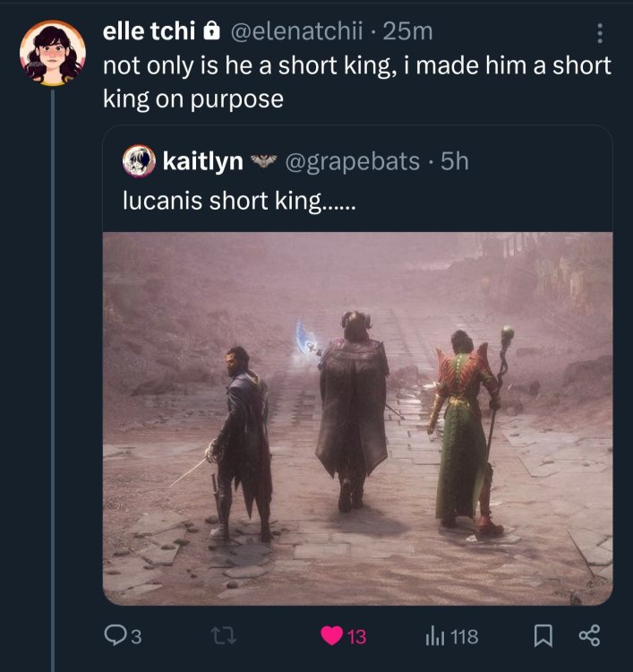
Task: Click the repost arrows icon
Action: tap(218, 637)
